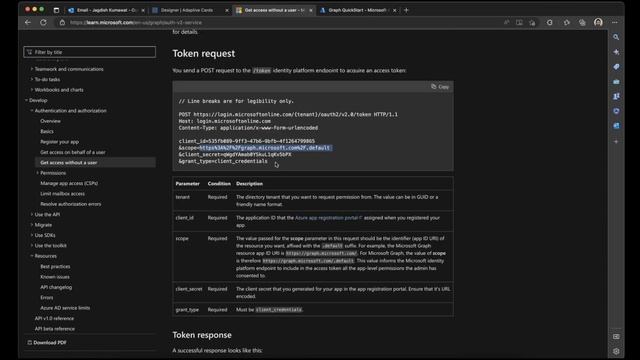Expand the Migrate section

click(32, 225)
